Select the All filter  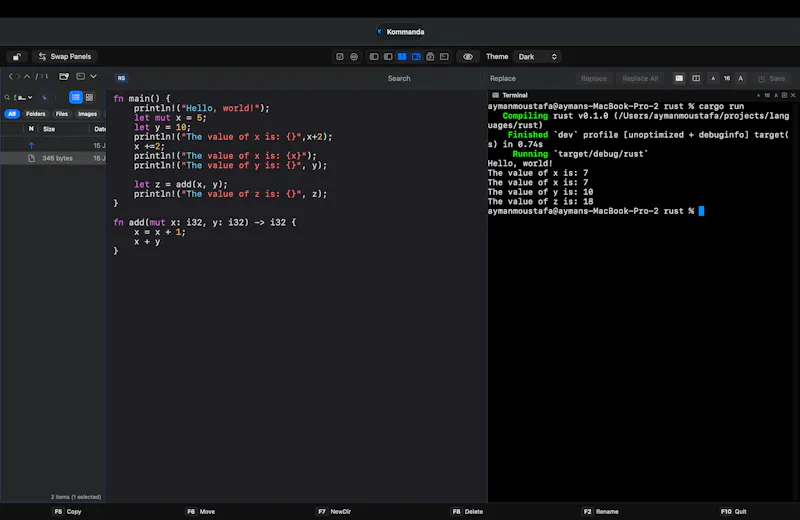click(12, 114)
